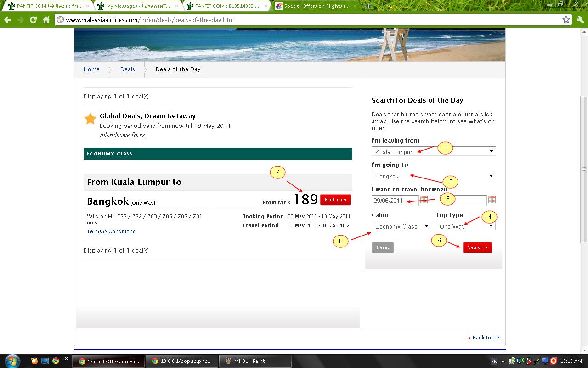Click the EN language indicator in tray
Screen dimensions: 588x368
[493, 362]
